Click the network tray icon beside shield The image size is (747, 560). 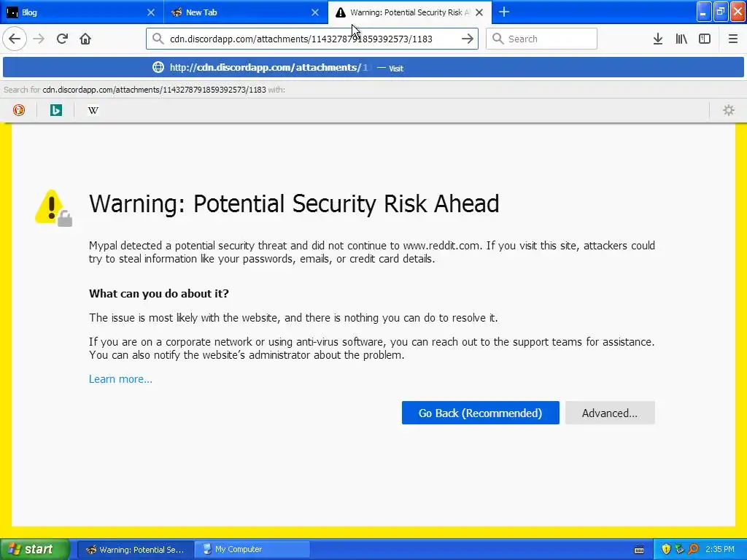(x=679, y=550)
